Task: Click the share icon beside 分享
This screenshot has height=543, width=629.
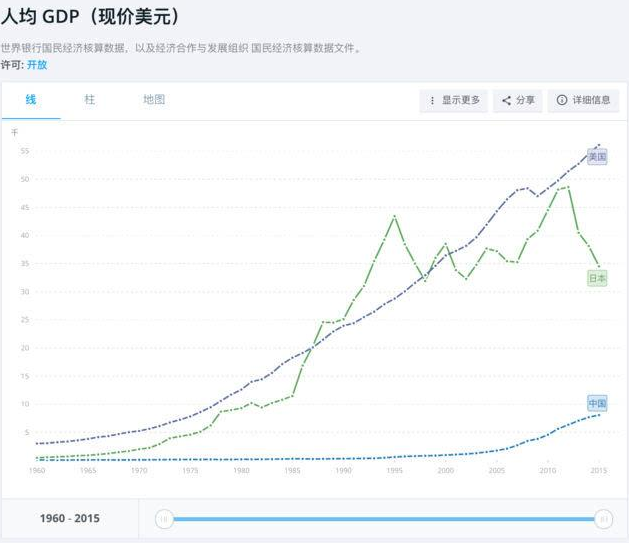Action: (506, 100)
